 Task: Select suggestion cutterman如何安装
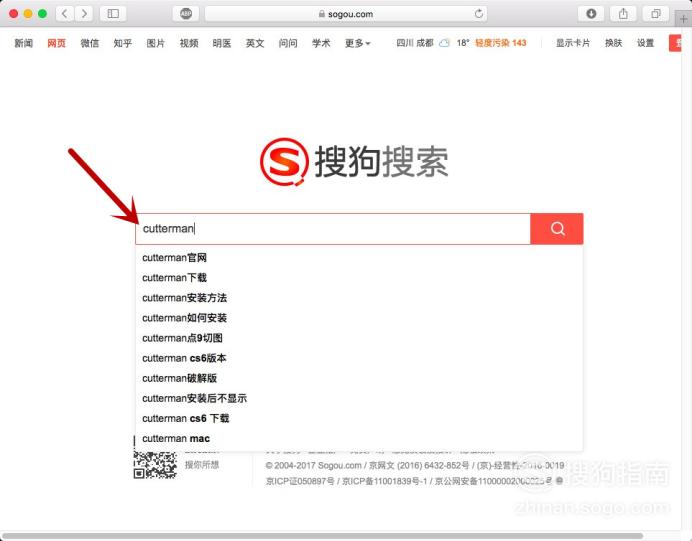tap(359, 318)
